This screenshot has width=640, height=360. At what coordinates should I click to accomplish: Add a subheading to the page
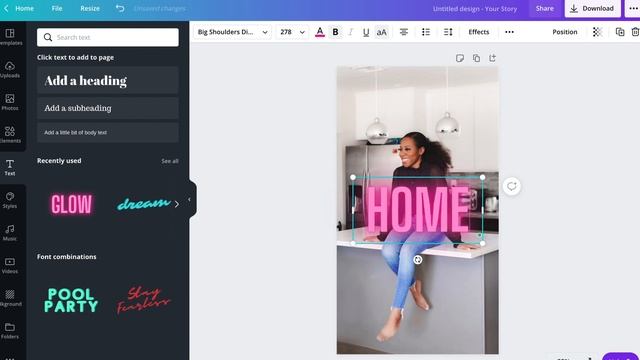(108, 108)
